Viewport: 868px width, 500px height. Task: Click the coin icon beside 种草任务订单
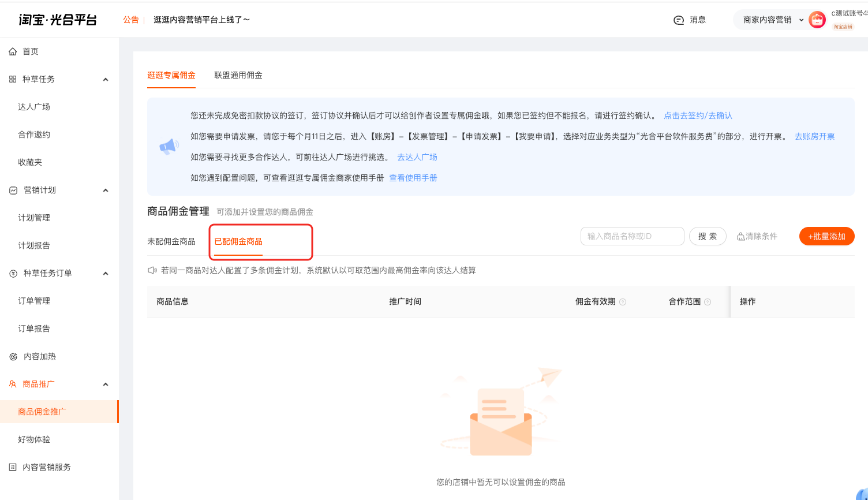pyautogui.click(x=13, y=273)
